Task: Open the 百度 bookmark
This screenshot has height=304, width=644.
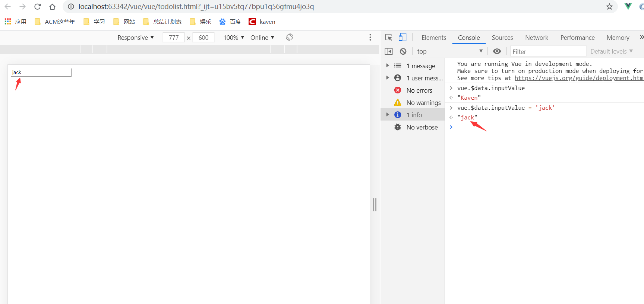Action: tap(230, 22)
